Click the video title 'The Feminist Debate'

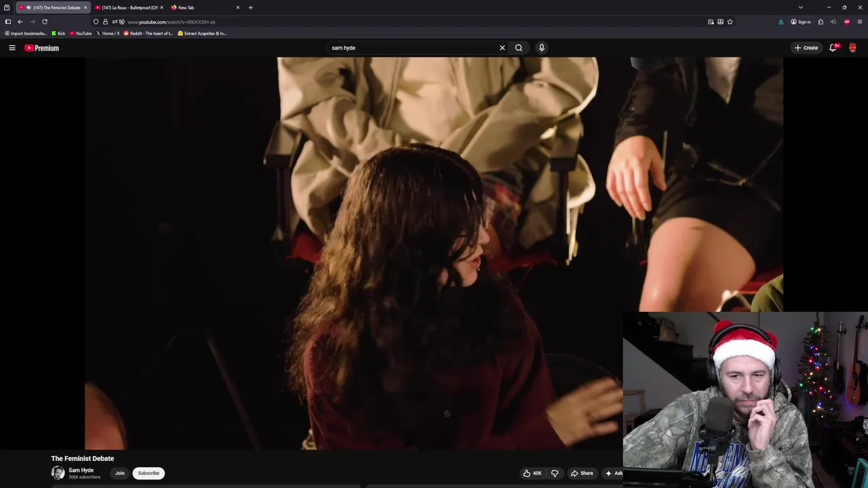[x=83, y=458]
